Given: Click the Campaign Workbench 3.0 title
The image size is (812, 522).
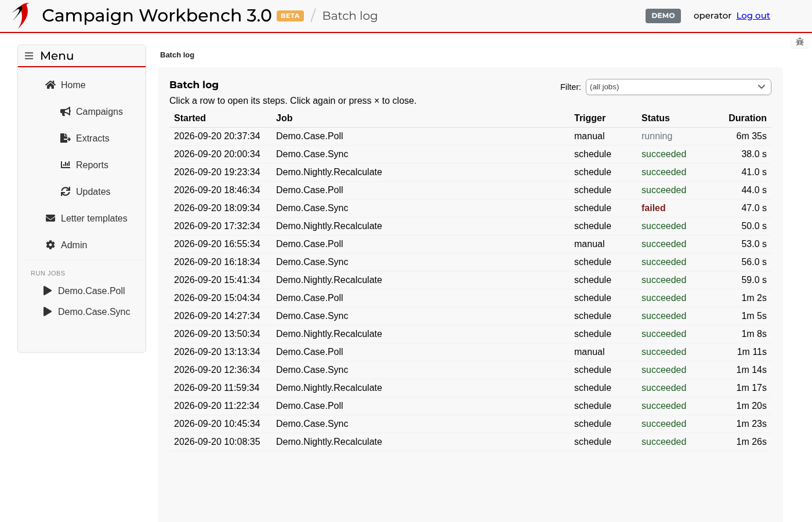Looking at the screenshot, I should [157, 16].
